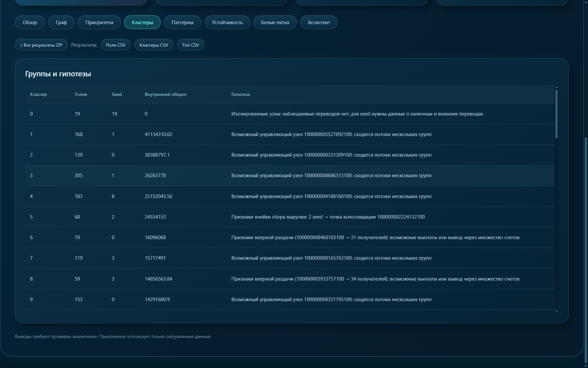This screenshot has height=368, width=588.
Task: Click the Кластер column header
Action: pos(39,94)
